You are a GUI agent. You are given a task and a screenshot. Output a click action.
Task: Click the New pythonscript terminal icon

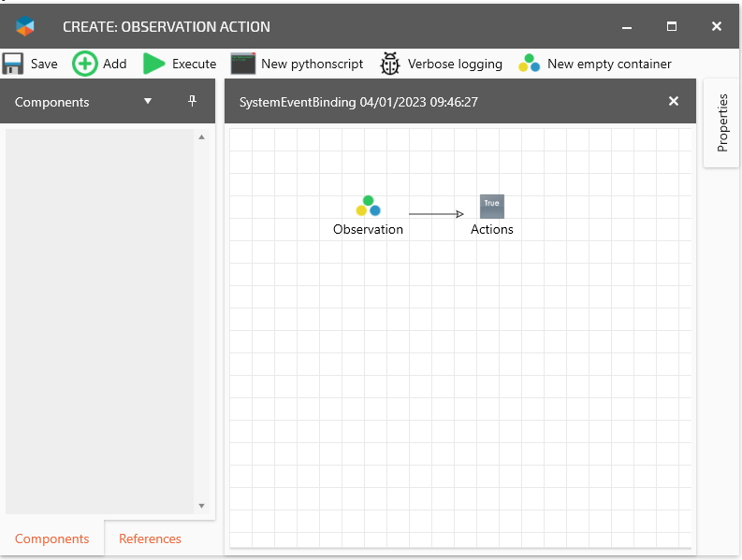pos(243,64)
